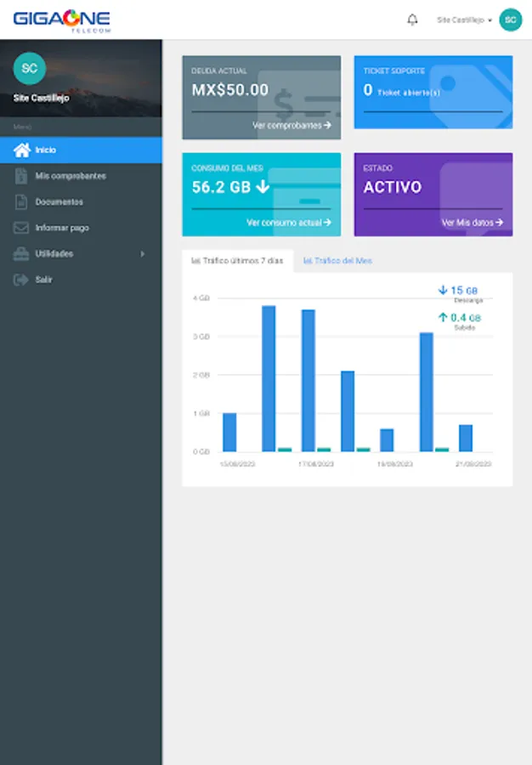Click the tallest blue bar in chart
Screen dimensions: 532x765
[269, 378]
